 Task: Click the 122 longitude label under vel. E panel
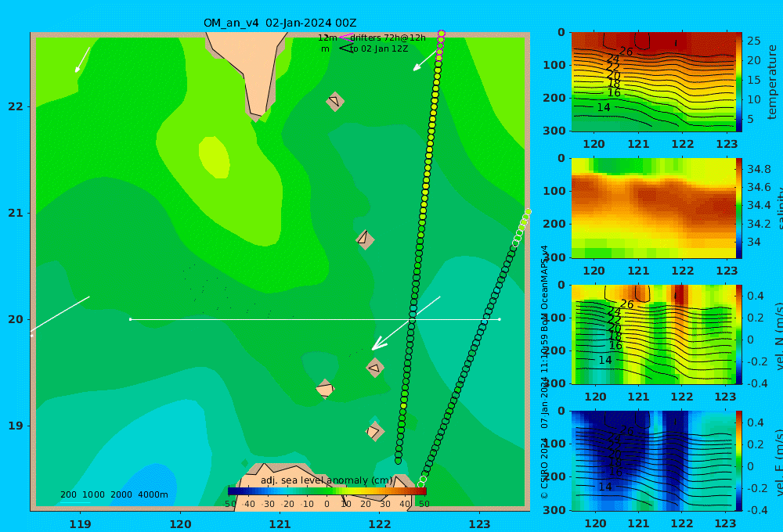coord(680,523)
